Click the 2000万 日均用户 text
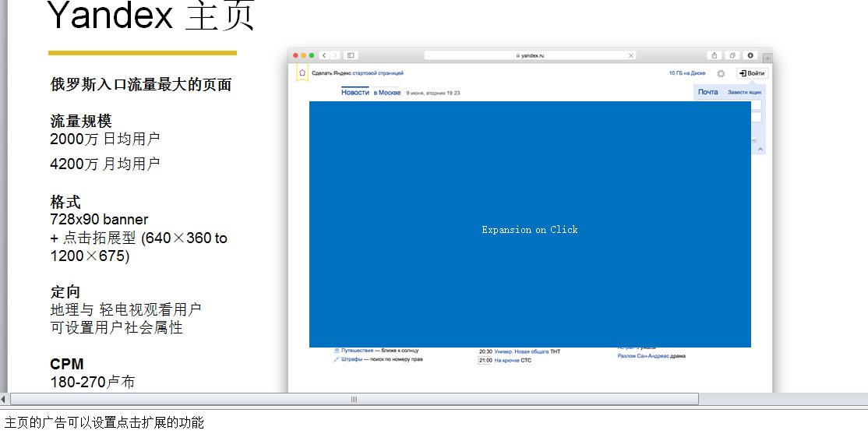Screen dimensions: 868x434 (x=104, y=139)
